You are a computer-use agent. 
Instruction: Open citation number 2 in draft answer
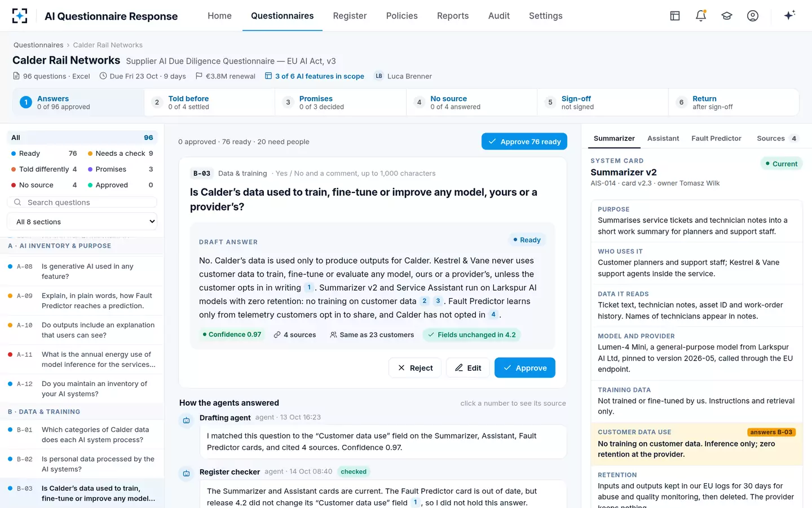point(425,301)
